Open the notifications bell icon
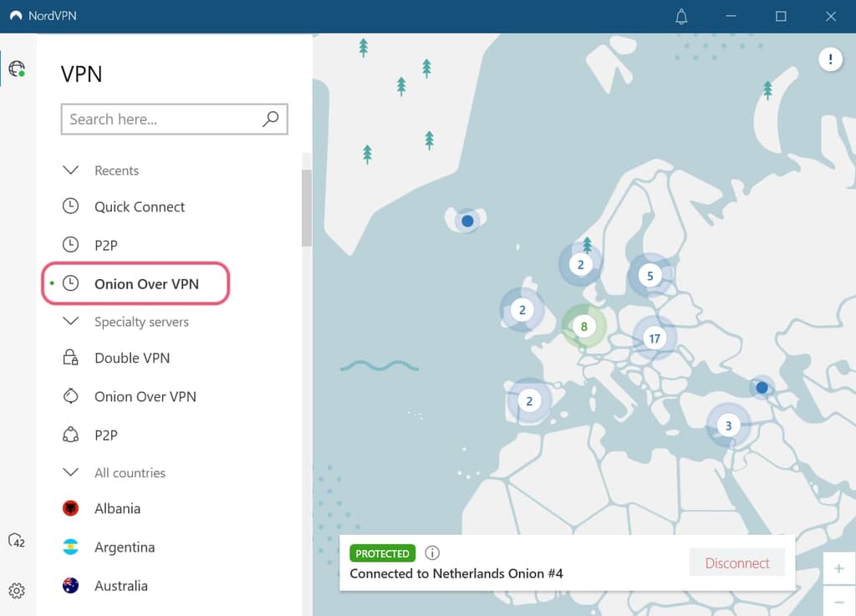Viewport: 856px width, 616px height. tap(681, 17)
